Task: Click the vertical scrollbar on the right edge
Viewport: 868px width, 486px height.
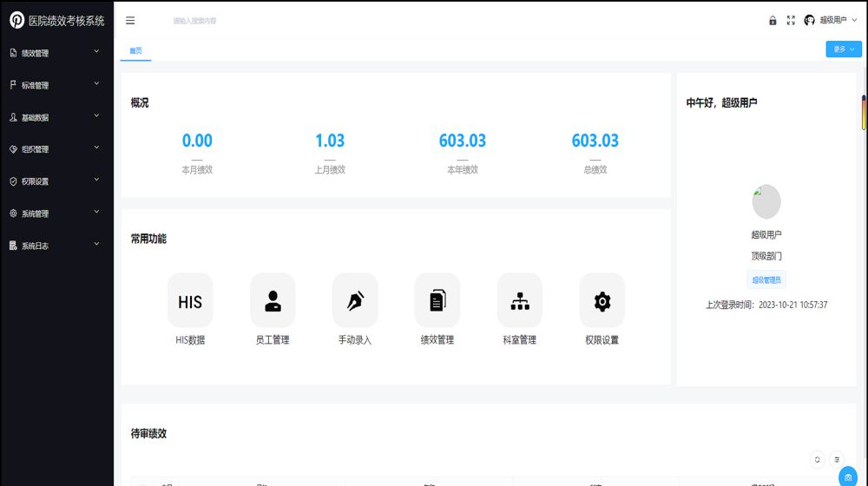Action: pos(864,113)
